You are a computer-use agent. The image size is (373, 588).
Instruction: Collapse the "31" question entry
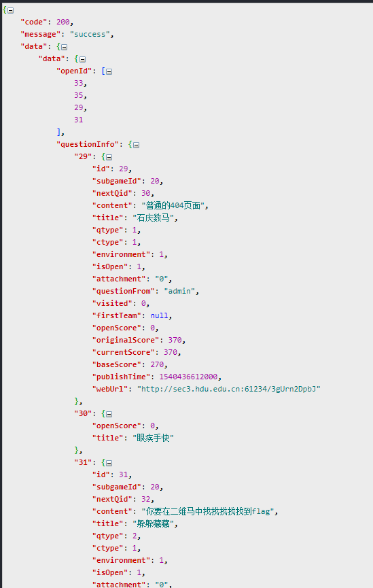(109, 463)
